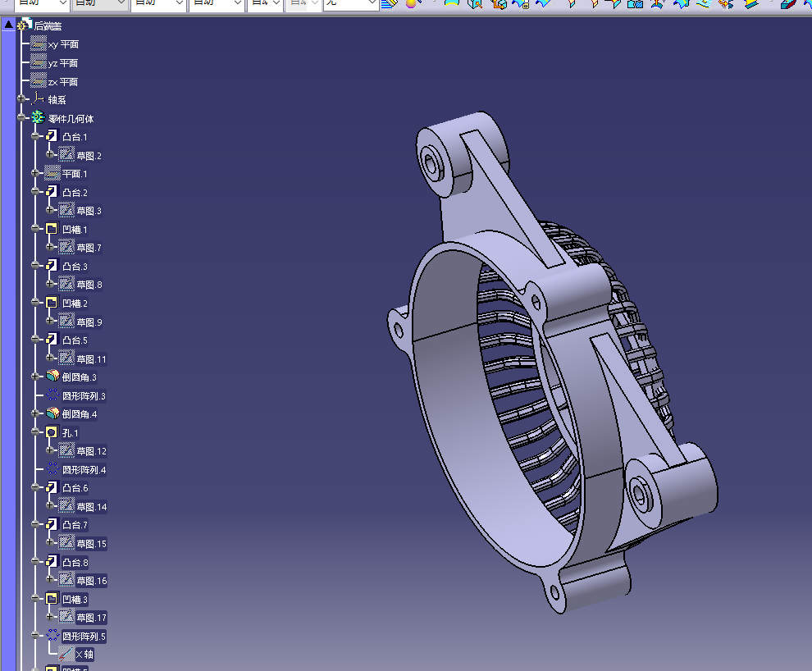The width and height of the screenshot is (812, 671).
Task: Click the hole icon beside 孔.1
Action: [52, 432]
